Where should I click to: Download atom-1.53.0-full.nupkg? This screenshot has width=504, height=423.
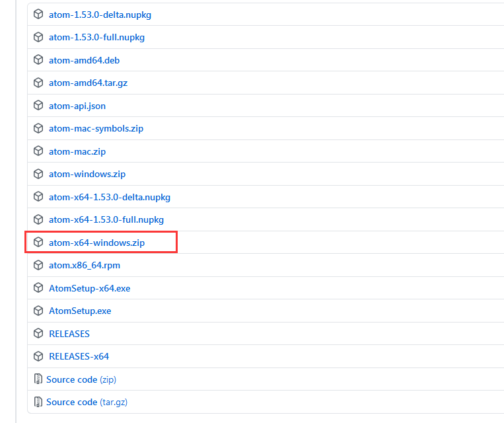click(96, 37)
